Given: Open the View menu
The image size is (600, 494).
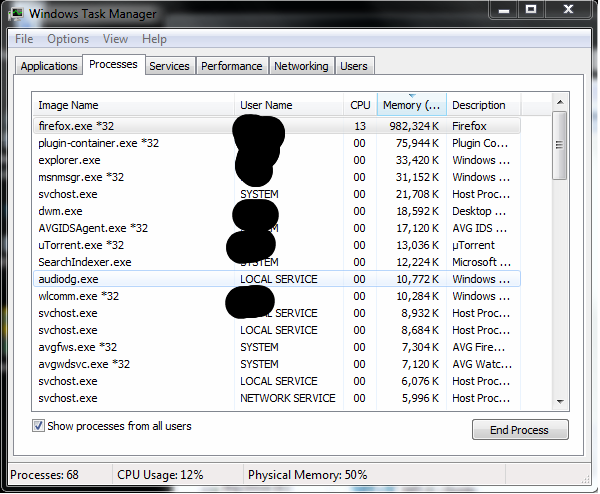Looking at the screenshot, I should pos(115,39).
